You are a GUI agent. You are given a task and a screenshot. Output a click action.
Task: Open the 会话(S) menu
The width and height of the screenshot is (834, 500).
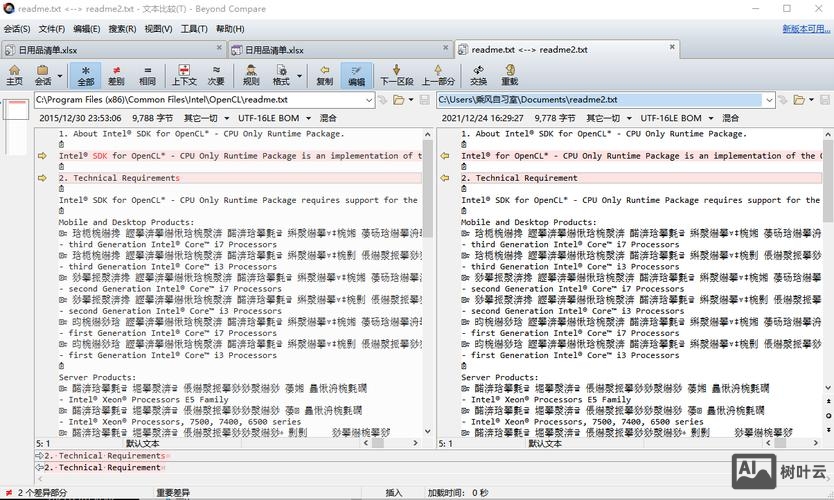pyautogui.click(x=16, y=29)
